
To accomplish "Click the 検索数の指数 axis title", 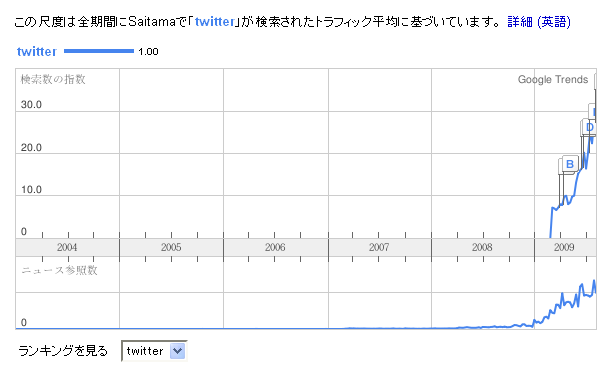I will (53, 79).
